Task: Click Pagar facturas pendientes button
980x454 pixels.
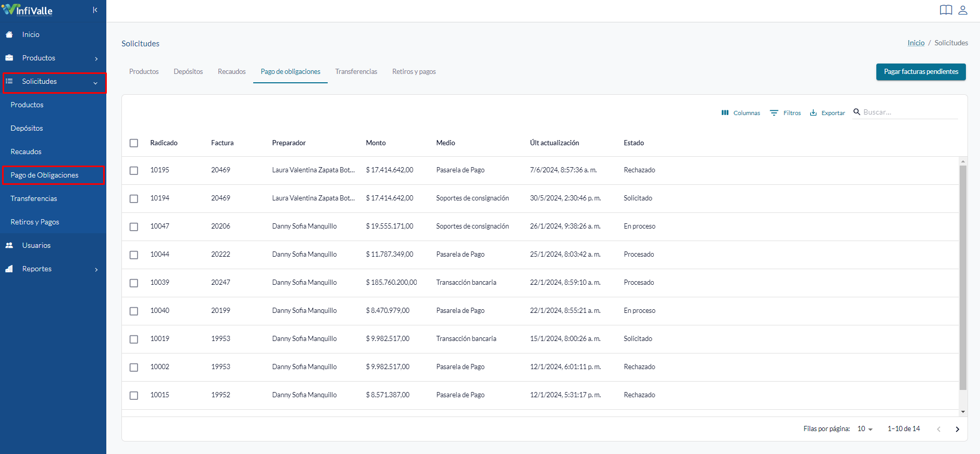Action: pos(921,72)
